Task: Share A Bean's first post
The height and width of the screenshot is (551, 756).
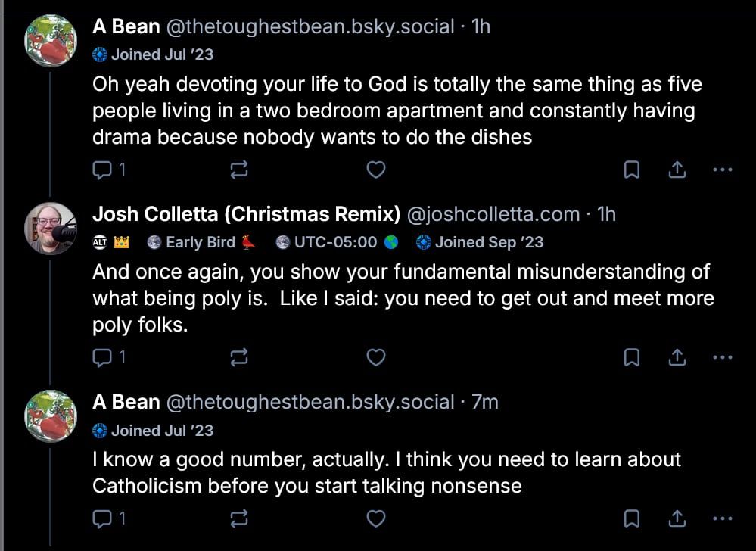Action: point(677,170)
